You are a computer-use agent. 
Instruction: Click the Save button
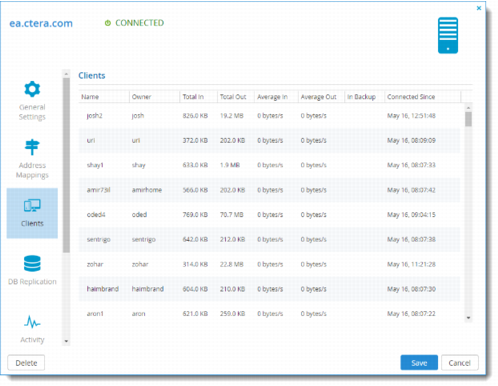click(x=419, y=363)
